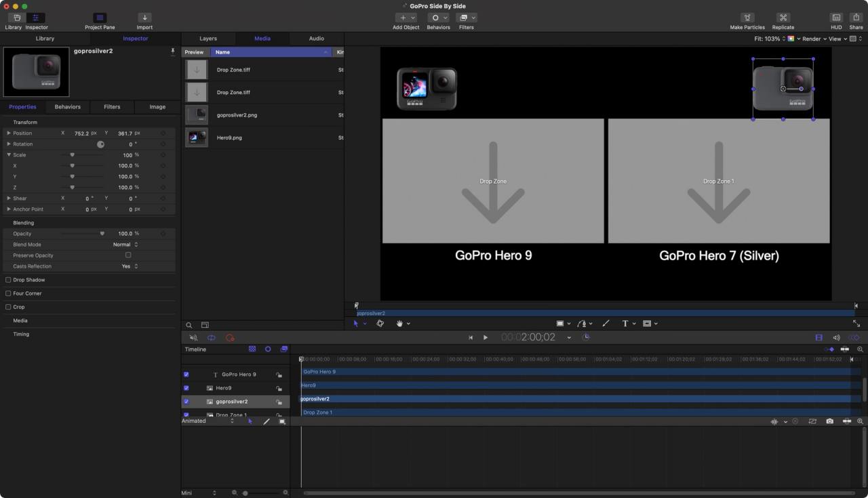Image resolution: width=868 pixels, height=498 pixels.
Task: Enable the Drop Shadow checkbox
Action: pos(8,280)
